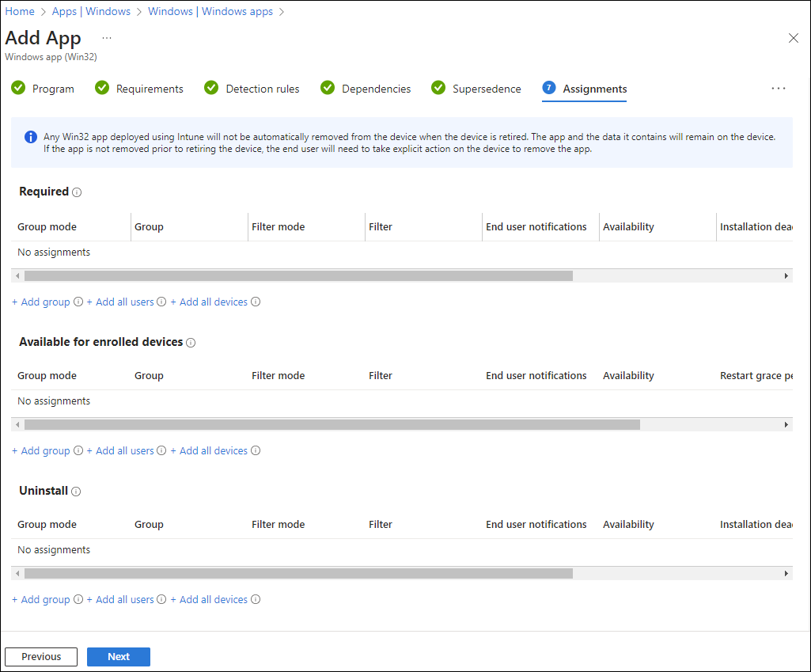
Task: Add all devices under Required assignments
Action: (x=209, y=302)
